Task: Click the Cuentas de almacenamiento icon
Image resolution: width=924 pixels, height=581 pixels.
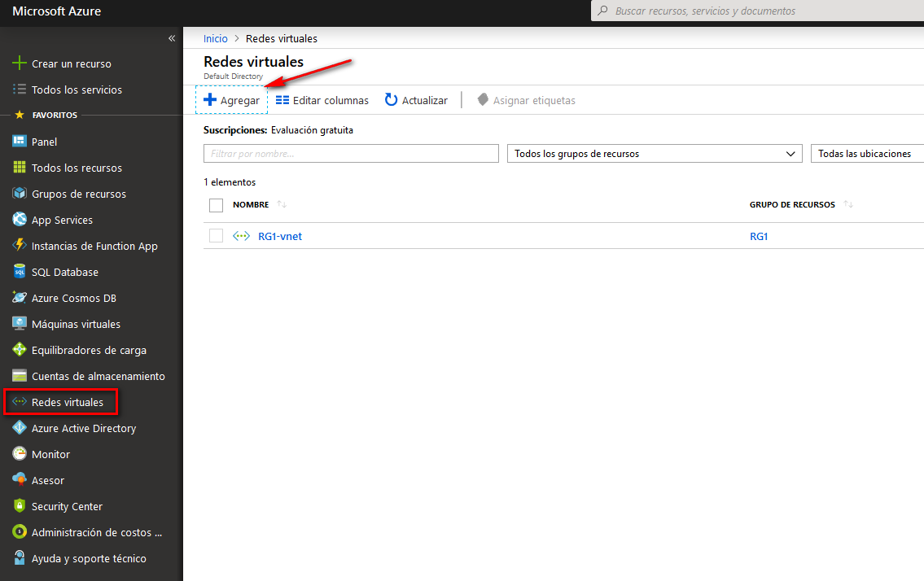Action: [x=20, y=375]
